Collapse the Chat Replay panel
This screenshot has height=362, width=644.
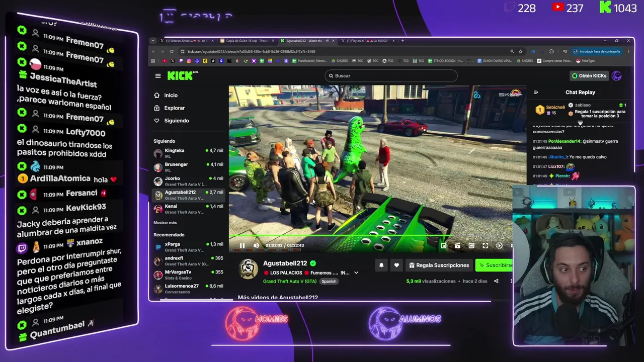[x=536, y=93]
